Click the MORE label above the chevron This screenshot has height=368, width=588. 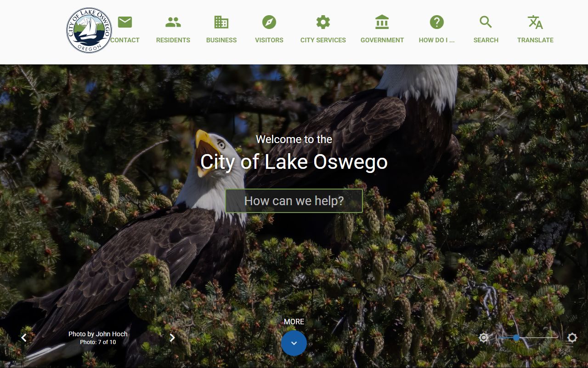[294, 322]
